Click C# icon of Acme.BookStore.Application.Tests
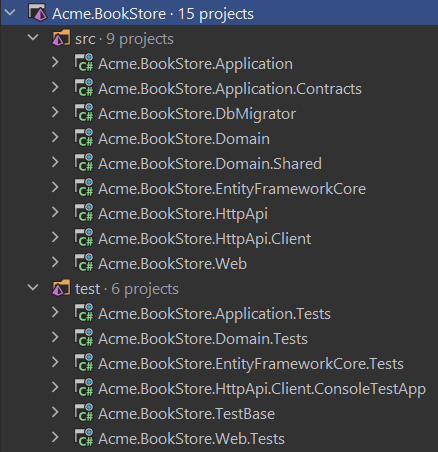This screenshot has width=438, height=452. pos(84,313)
